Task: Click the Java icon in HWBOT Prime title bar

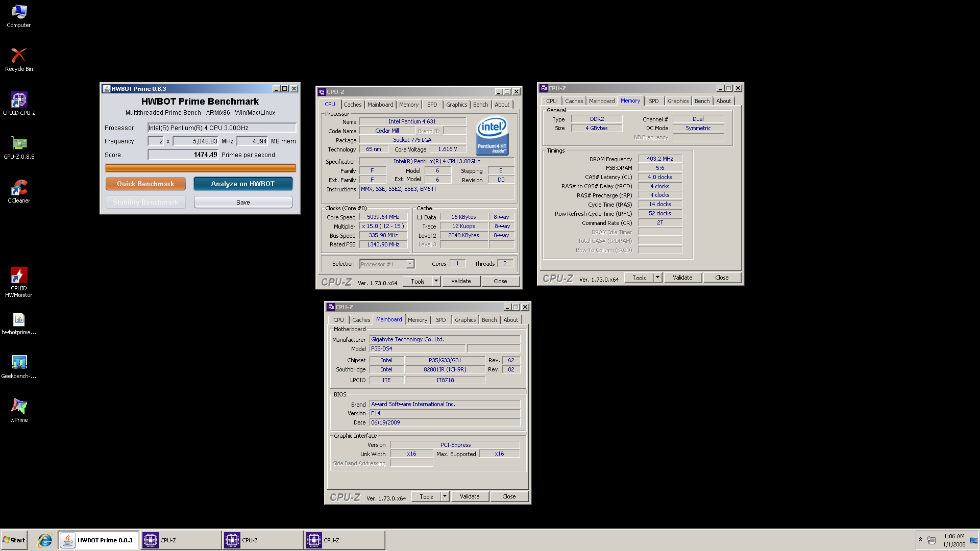Action: point(107,89)
